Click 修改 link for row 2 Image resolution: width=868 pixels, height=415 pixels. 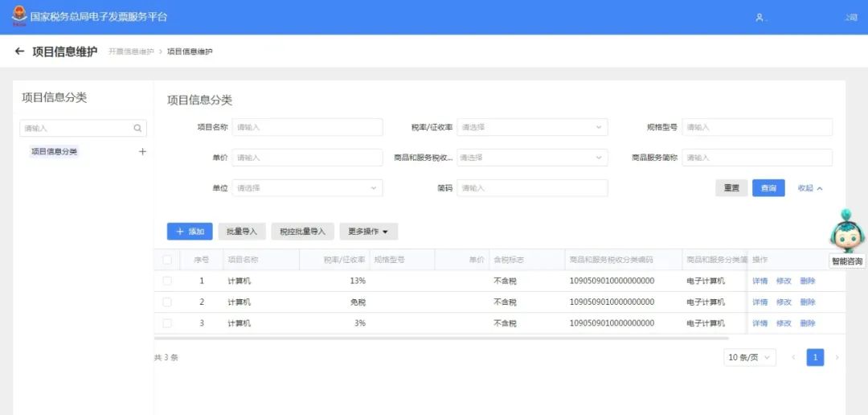pos(783,302)
